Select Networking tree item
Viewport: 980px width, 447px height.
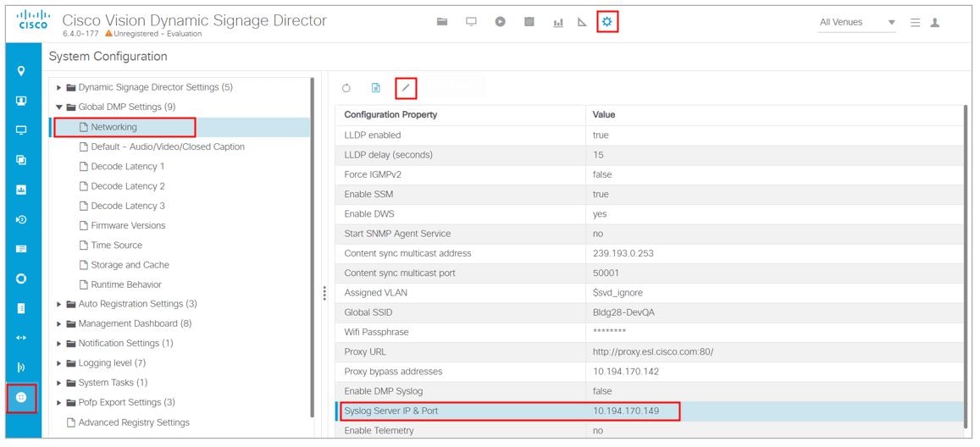tap(114, 127)
